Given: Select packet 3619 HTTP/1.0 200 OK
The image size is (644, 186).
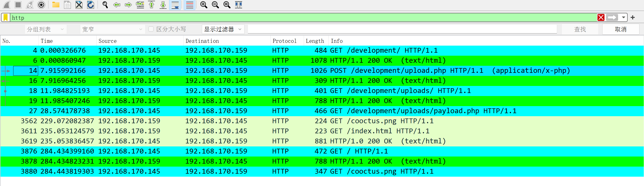Looking at the screenshot, I should (322, 141).
